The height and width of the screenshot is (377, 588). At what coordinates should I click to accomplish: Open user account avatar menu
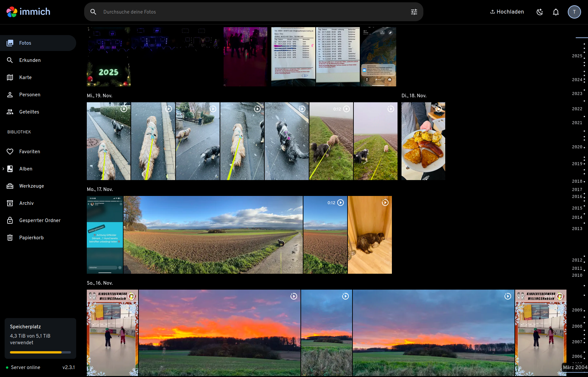coord(574,12)
